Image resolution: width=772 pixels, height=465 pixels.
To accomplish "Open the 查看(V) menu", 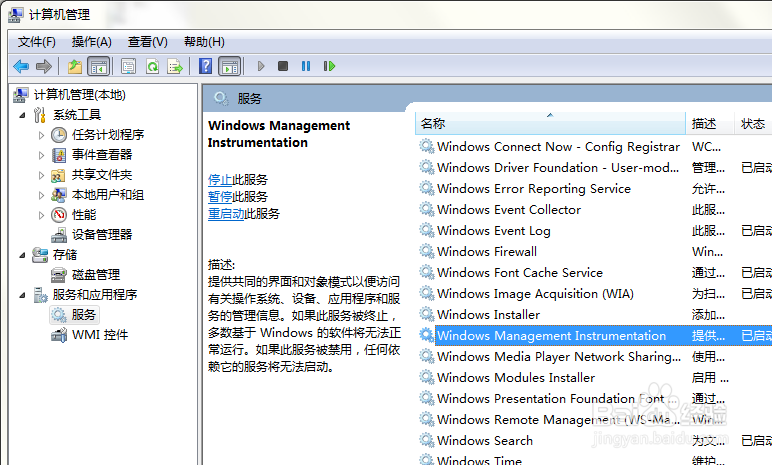I will tap(148, 42).
